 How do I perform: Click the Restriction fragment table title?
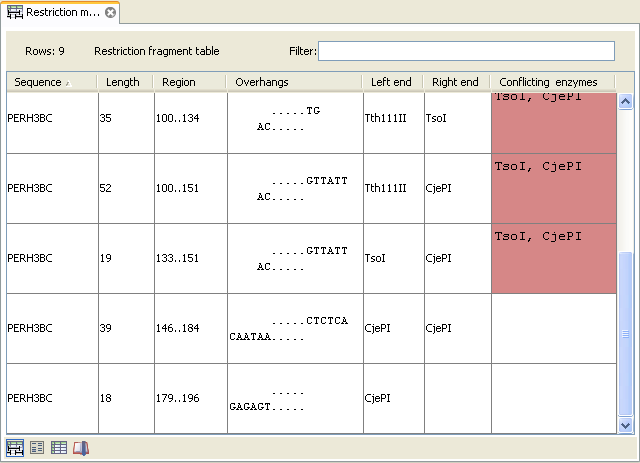point(157,51)
